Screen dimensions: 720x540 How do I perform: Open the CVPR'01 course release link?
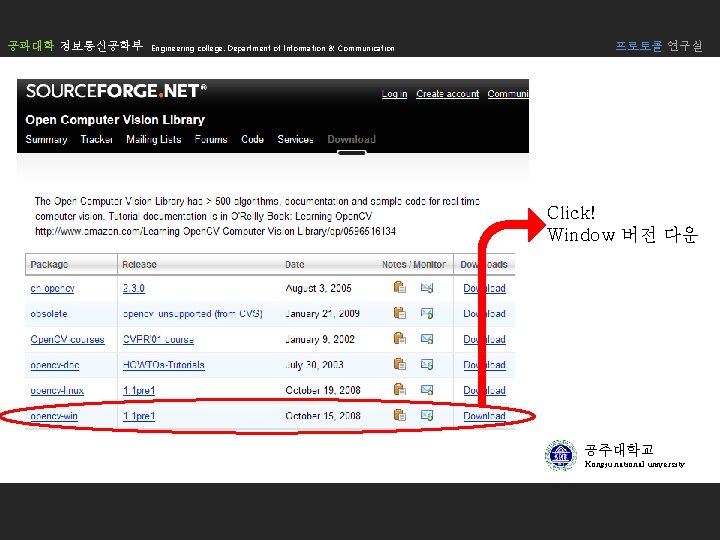tap(158, 339)
